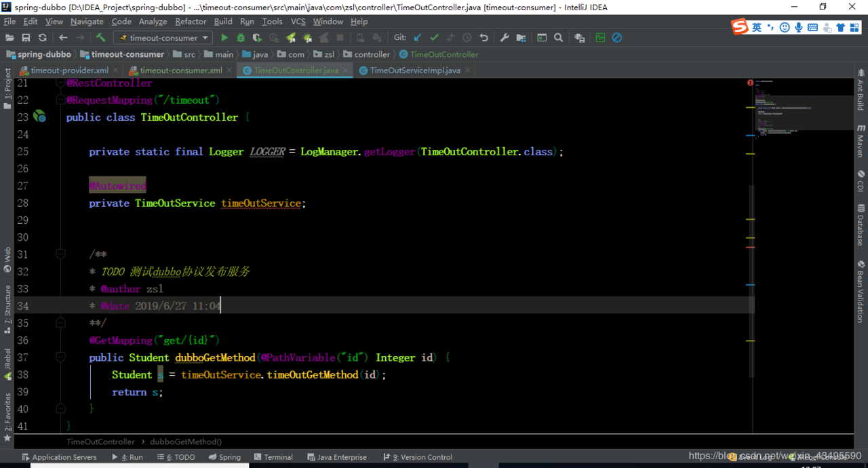This screenshot has height=468, width=868.
Task: Click the Run Anything toolbar icon
Action: point(542,38)
